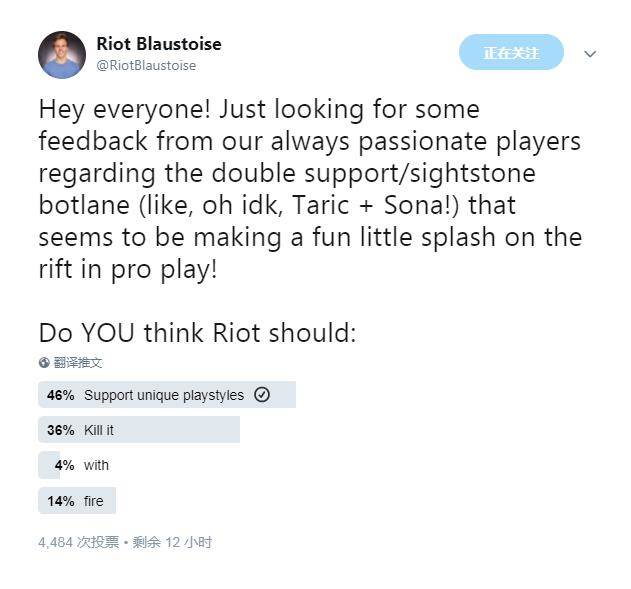
Task: Select the "with" poll option
Action: 97,465
